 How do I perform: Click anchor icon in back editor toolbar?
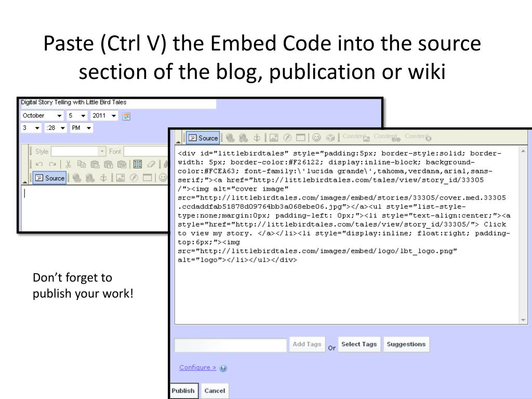pyautogui.click(x=103, y=178)
